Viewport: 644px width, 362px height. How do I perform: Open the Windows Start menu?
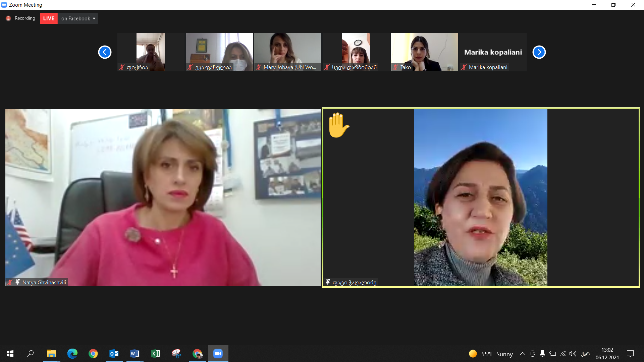point(10,354)
